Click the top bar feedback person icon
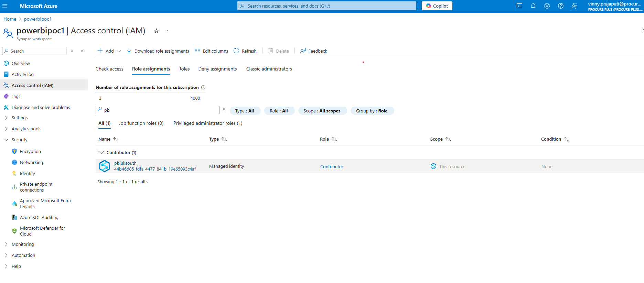Screen dimensions: 644x283 [x=575, y=6]
